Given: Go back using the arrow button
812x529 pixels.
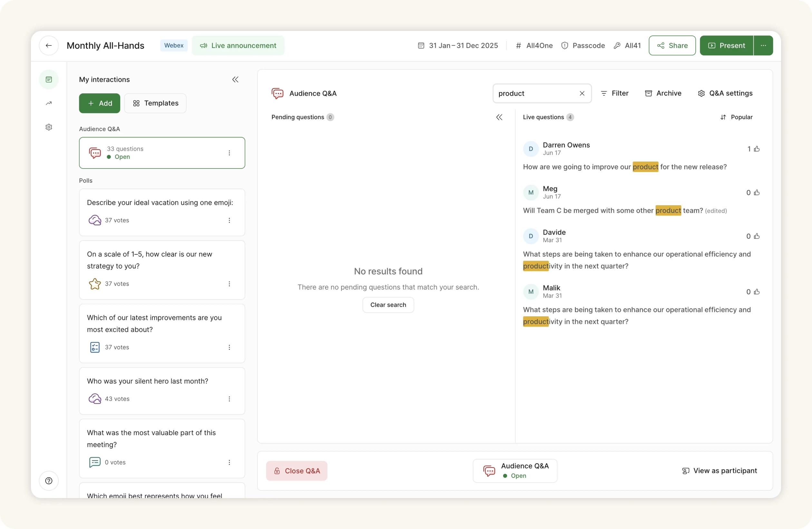Looking at the screenshot, I should (49, 45).
